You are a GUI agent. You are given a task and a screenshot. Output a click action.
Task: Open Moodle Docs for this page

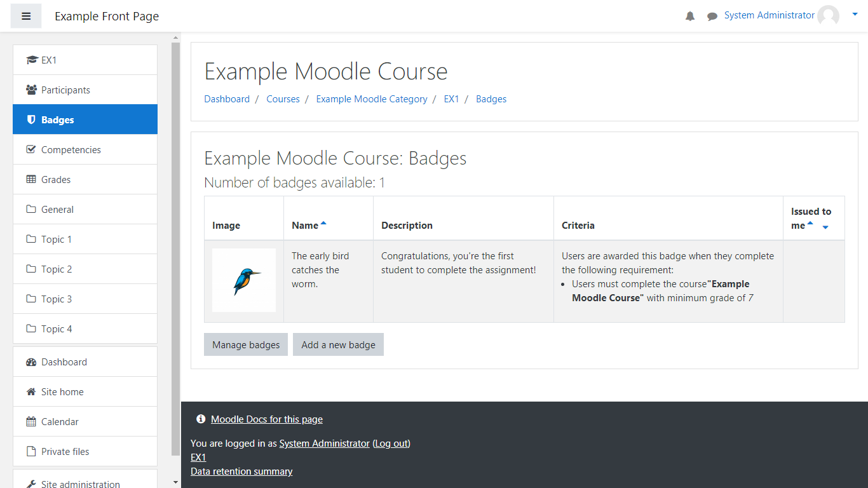point(266,419)
